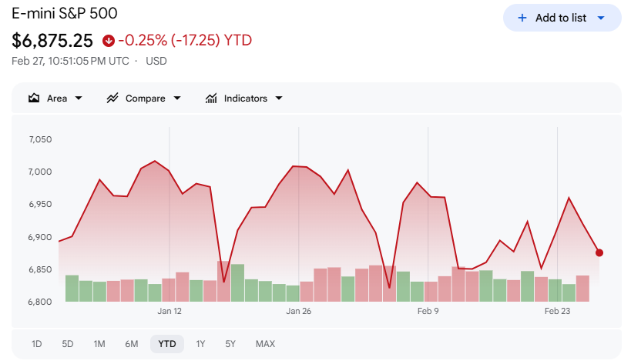Click the 6,800 y-axis label
Viewport: 631px width, 364px height.
click(40, 302)
